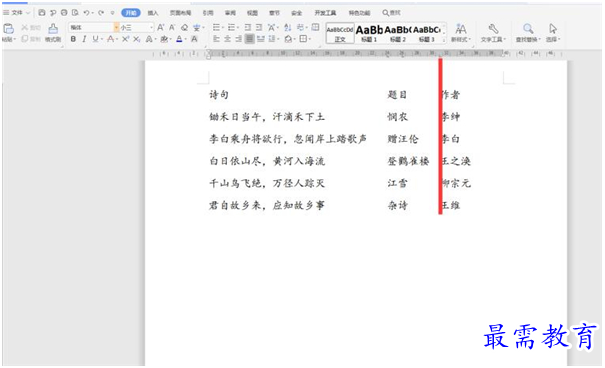Select Justify alignment
Viewport: 605px width, 368px height.
pyautogui.click(x=250, y=39)
